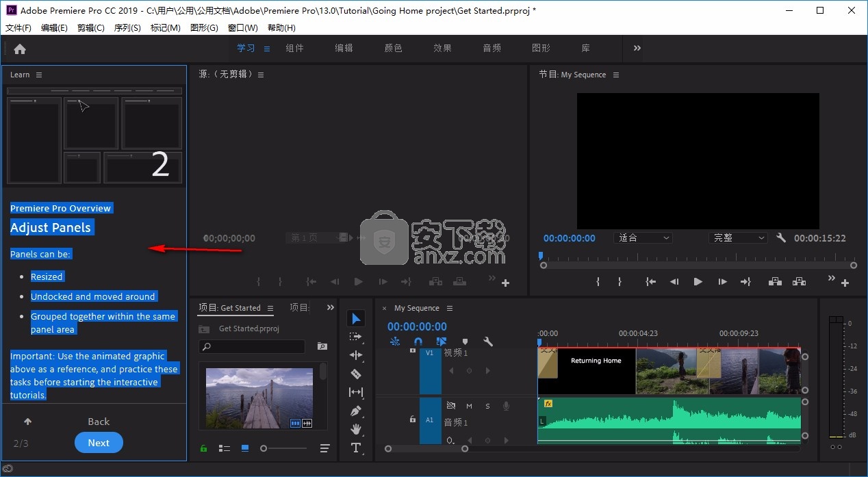Create new bin from search folder icon

[x=322, y=347]
